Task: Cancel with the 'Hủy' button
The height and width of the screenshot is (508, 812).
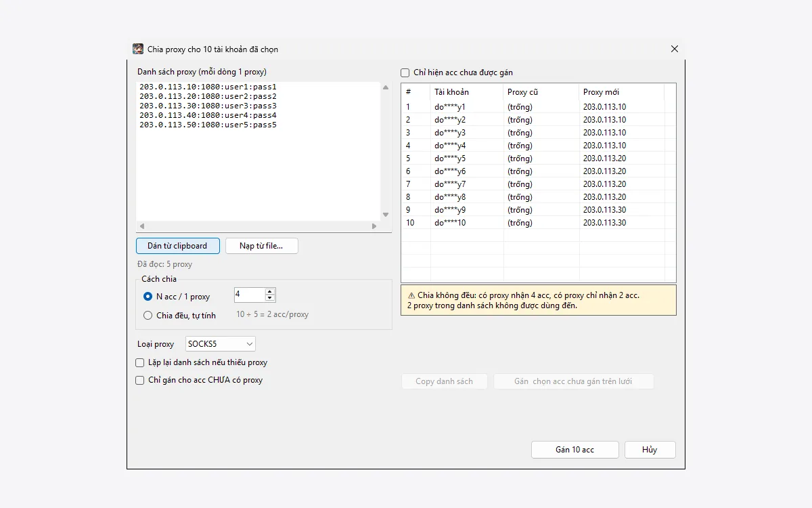Action: click(650, 450)
